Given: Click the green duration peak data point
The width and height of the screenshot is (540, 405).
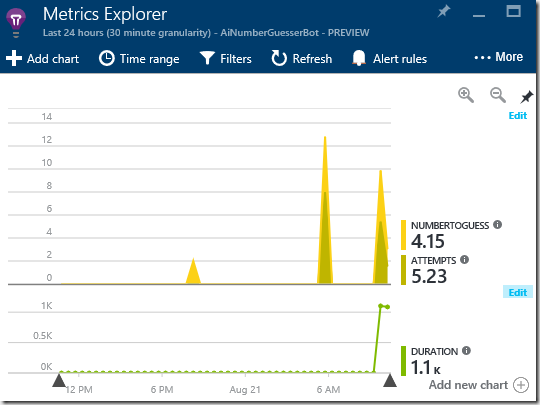Looking at the screenshot, I should click(381, 305).
